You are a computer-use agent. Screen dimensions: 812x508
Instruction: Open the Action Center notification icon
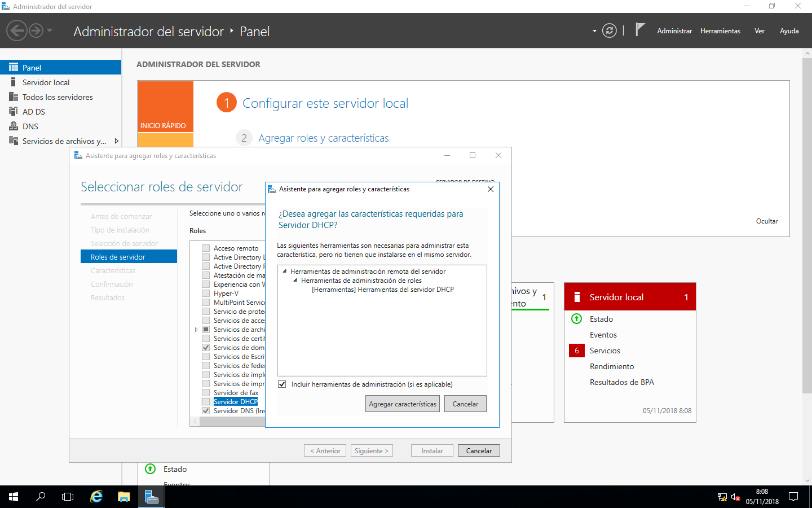793,497
